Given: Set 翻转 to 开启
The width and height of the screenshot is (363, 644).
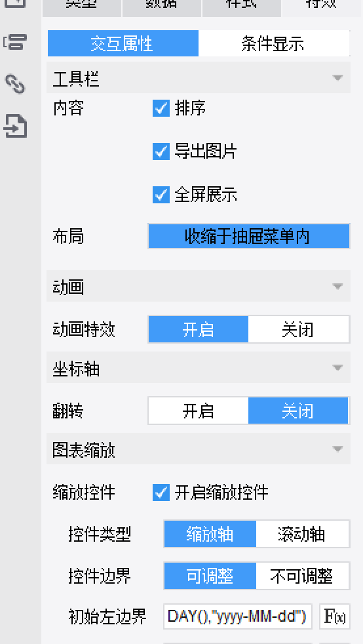Looking at the screenshot, I should pos(199,411).
